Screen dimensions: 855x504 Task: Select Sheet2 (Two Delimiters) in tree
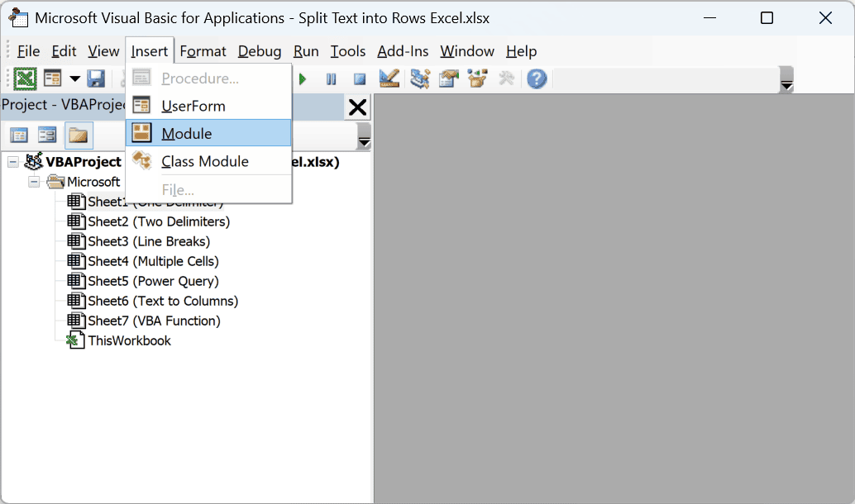[x=159, y=221]
